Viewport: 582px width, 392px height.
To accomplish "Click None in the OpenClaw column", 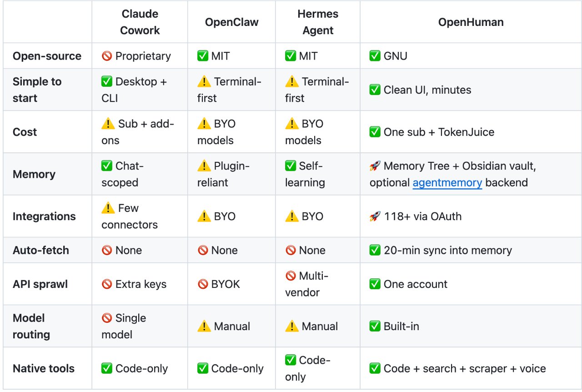I will click(x=225, y=250).
